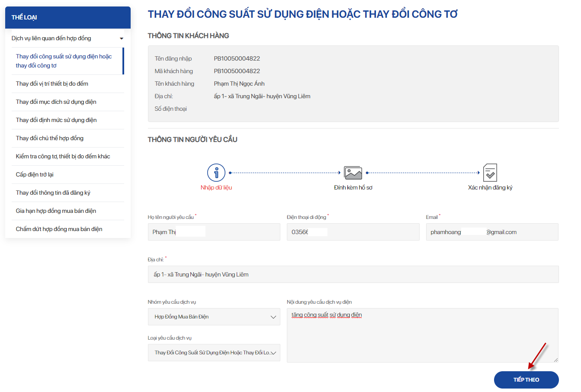This screenshot has height=392, width=581.
Task: Choose Gia hạn hợp đồng mua bán điện
Action: [56, 211]
